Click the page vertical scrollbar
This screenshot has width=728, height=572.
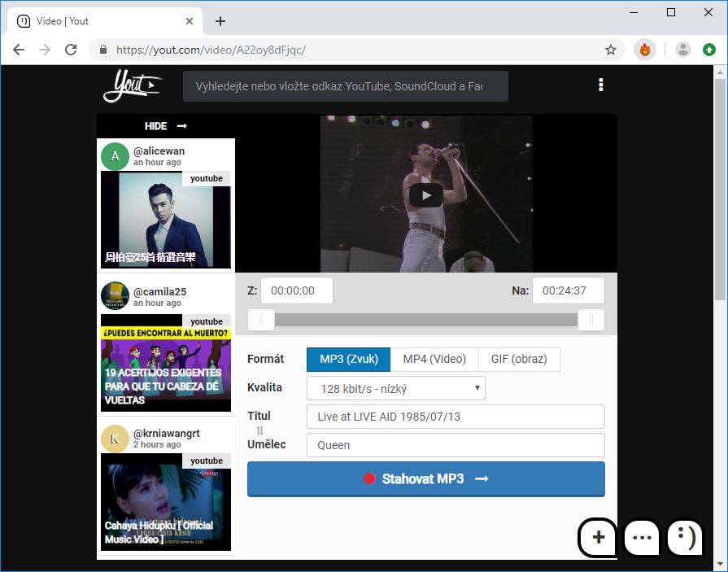[720, 190]
